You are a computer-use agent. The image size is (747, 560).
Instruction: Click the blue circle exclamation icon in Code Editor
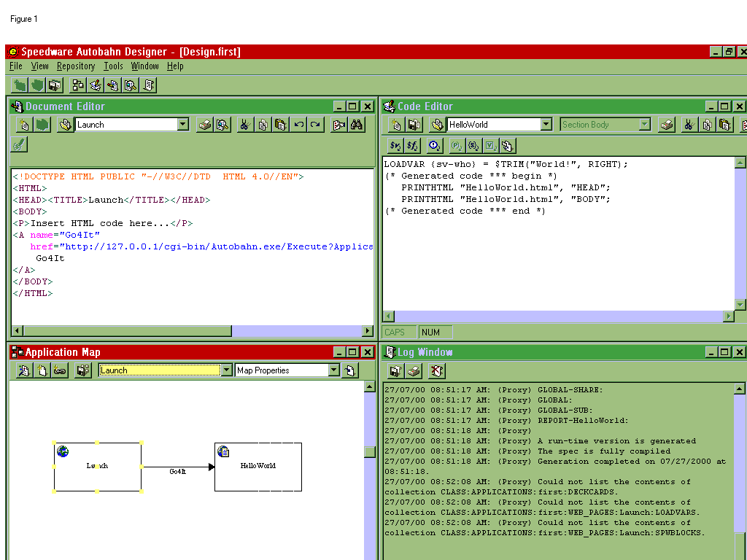435,146
